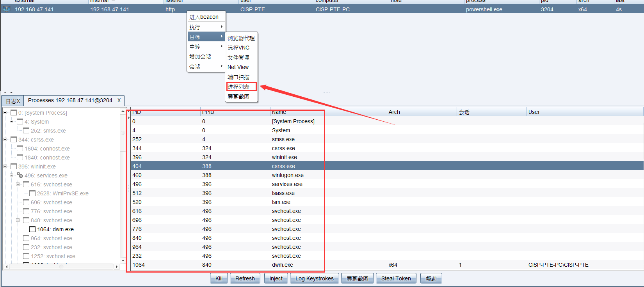This screenshot has height=287, width=644.
Task: Close the Processes 192.168.47.141@3204 tab
Action: click(119, 100)
